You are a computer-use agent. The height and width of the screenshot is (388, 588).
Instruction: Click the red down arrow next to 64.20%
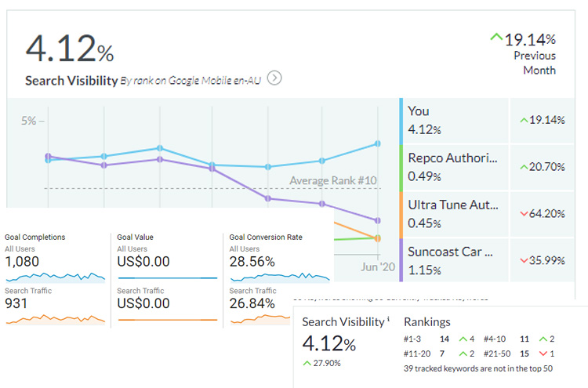(524, 214)
